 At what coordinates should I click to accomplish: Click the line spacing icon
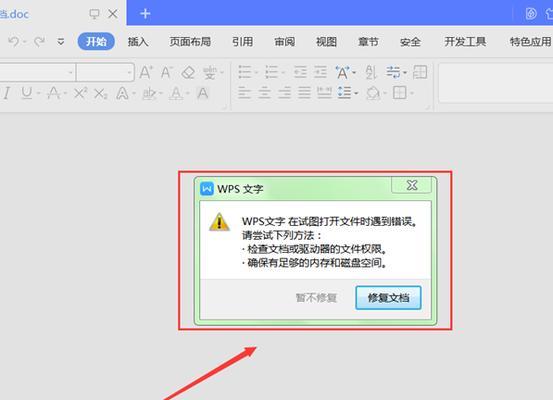point(345,93)
